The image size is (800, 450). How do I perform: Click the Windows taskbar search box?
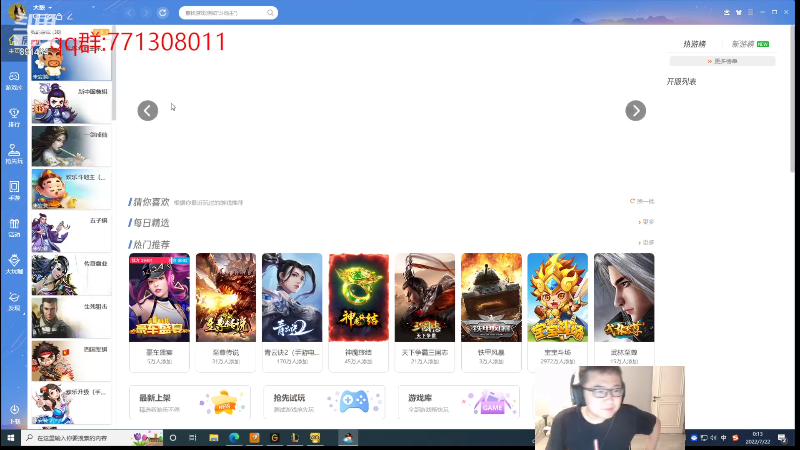coord(92,438)
